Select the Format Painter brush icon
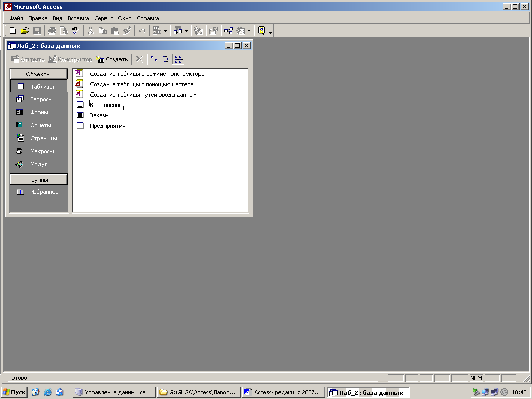This screenshot has width=532, height=399. (x=127, y=31)
